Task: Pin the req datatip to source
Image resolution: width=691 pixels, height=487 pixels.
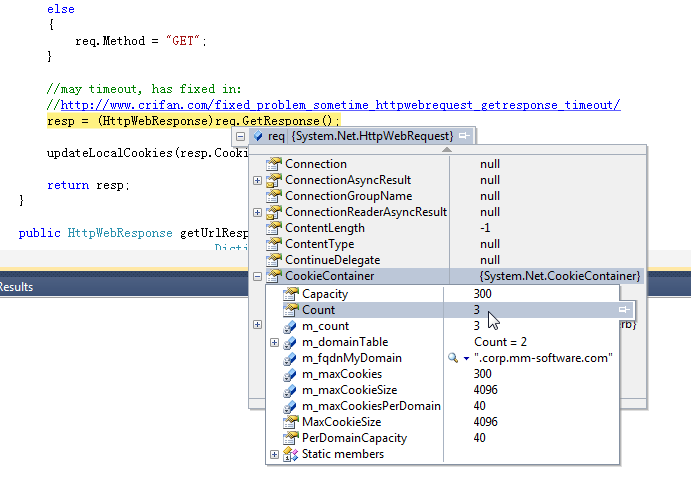Action: point(464,136)
